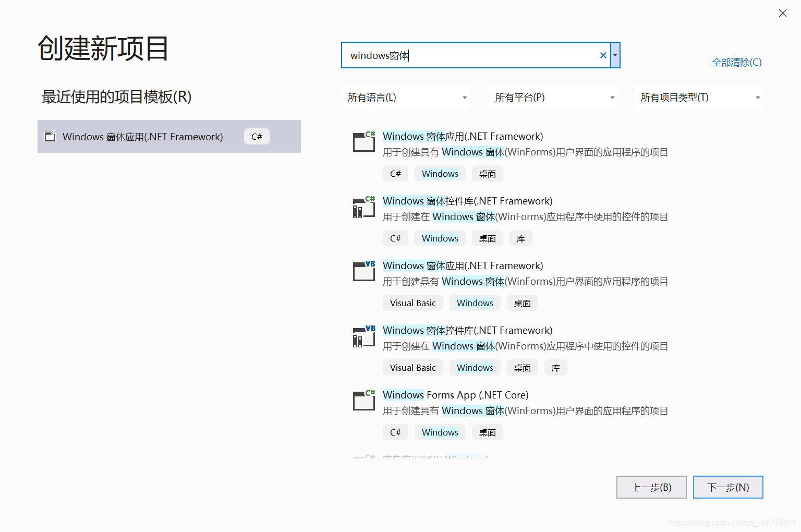The width and height of the screenshot is (801, 532).
Task: Select C# Windows 窗体控件库(.NET Framework) title
Action: (467, 201)
